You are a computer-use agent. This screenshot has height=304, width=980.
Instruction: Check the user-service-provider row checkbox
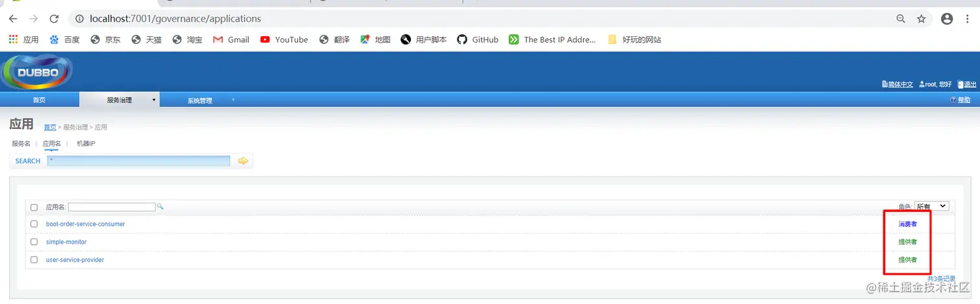(34, 261)
